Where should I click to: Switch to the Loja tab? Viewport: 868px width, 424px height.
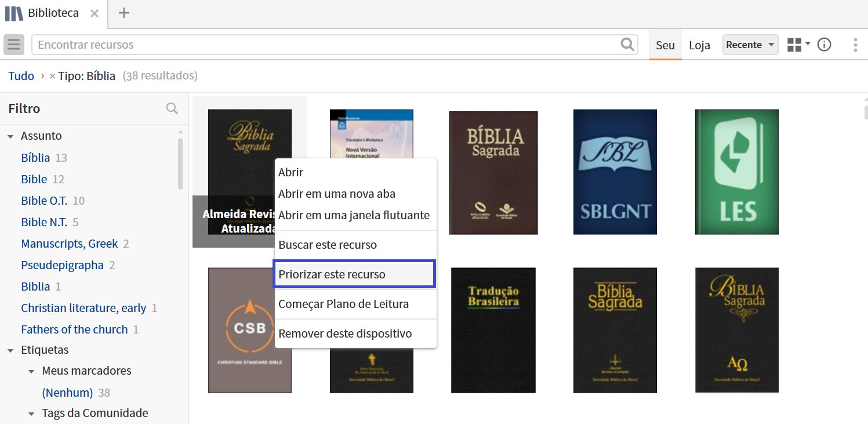click(x=699, y=45)
